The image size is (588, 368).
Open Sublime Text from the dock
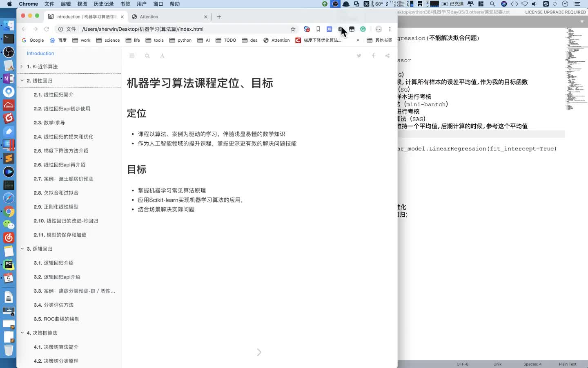click(9, 158)
